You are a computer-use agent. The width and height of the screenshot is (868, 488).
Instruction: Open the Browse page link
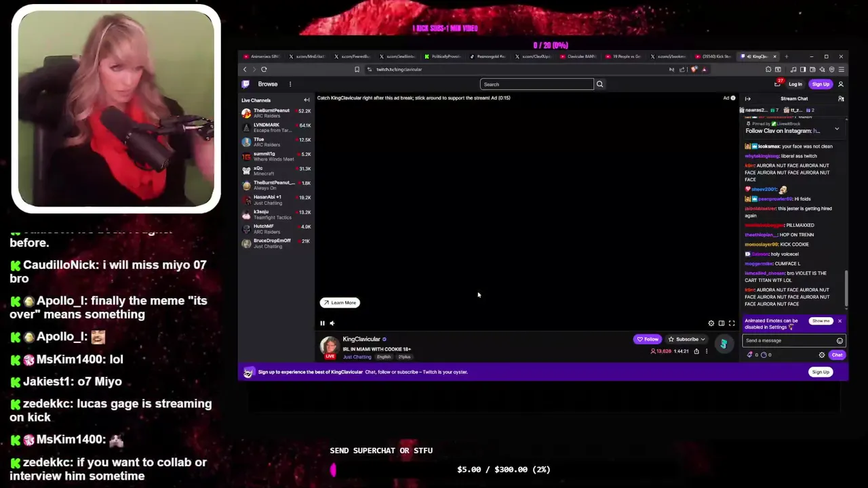[267, 84]
